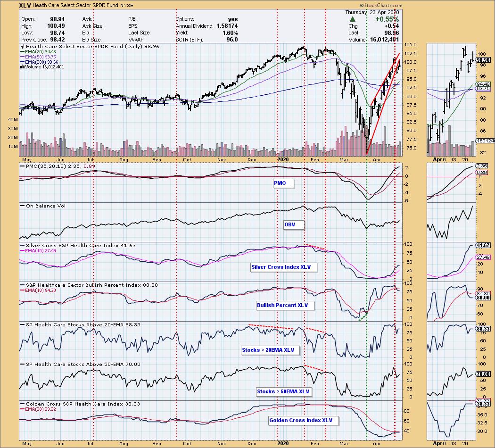
Task: Click the 94.48 EMA price tag on zoom panel
Action: [x=483, y=84]
